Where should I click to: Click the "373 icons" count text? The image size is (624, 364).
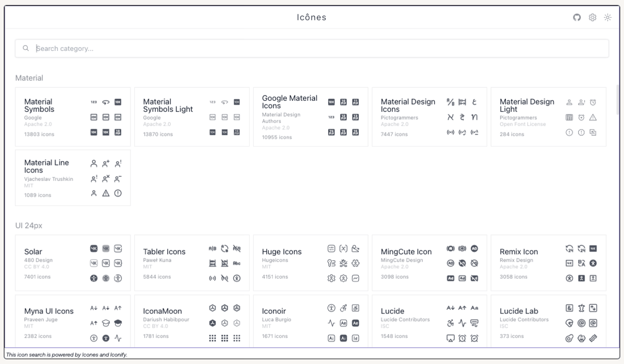pos(512,336)
